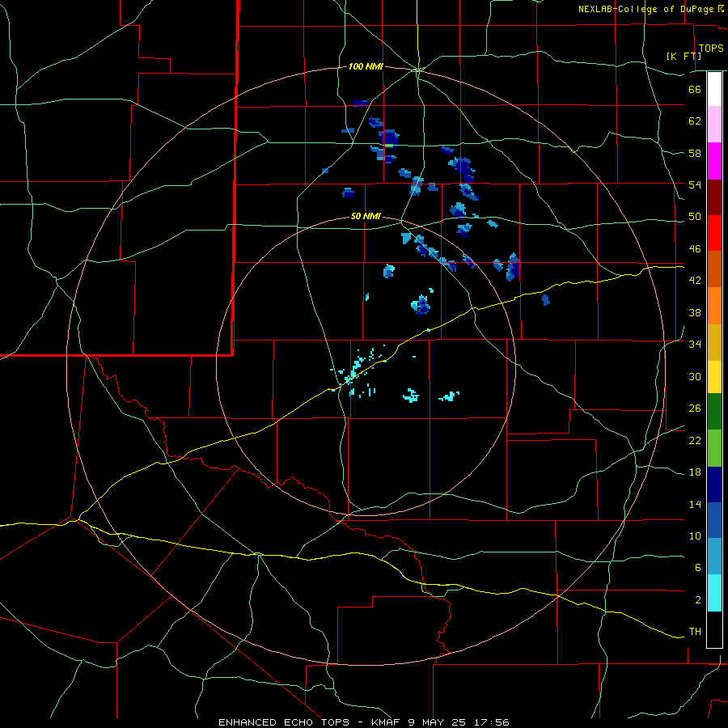Click the TH legend label
Viewport: 728px width, 728px height.
click(x=695, y=632)
